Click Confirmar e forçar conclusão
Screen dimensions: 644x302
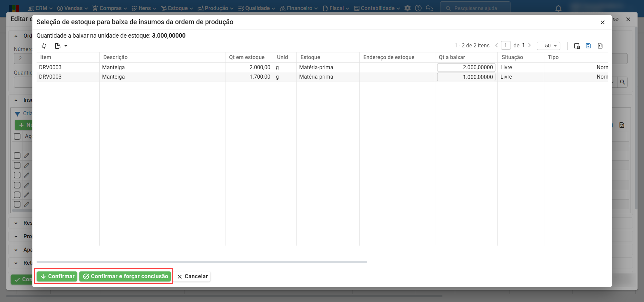[125, 276]
